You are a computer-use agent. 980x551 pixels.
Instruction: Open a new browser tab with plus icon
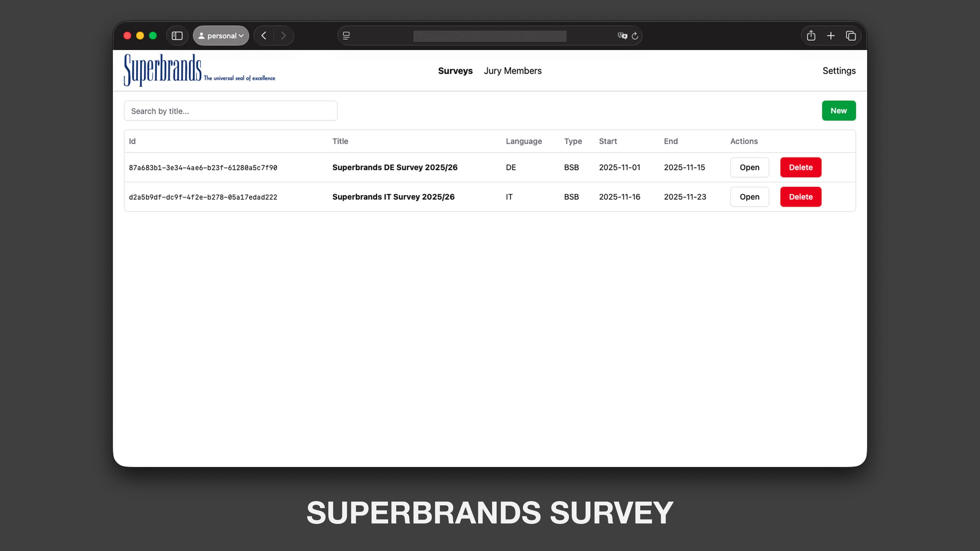[x=831, y=35]
